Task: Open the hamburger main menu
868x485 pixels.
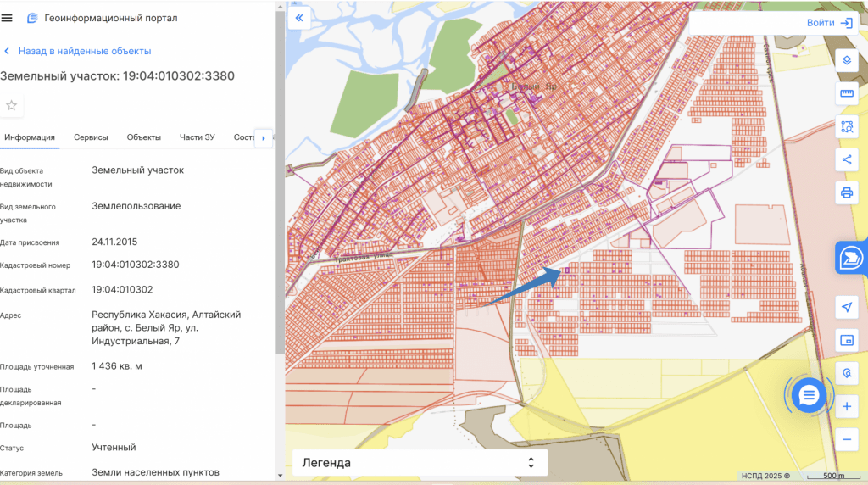Action: coord(8,18)
